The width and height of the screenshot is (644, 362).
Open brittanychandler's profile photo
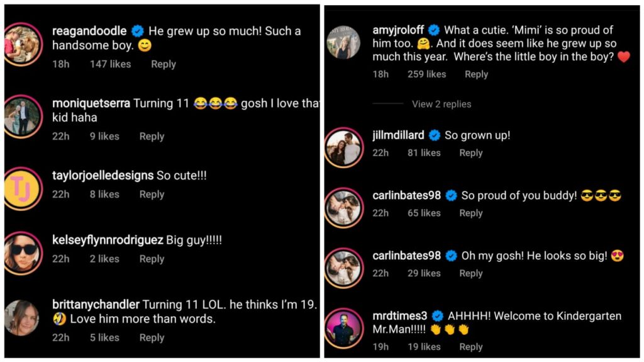click(x=23, y=317)
